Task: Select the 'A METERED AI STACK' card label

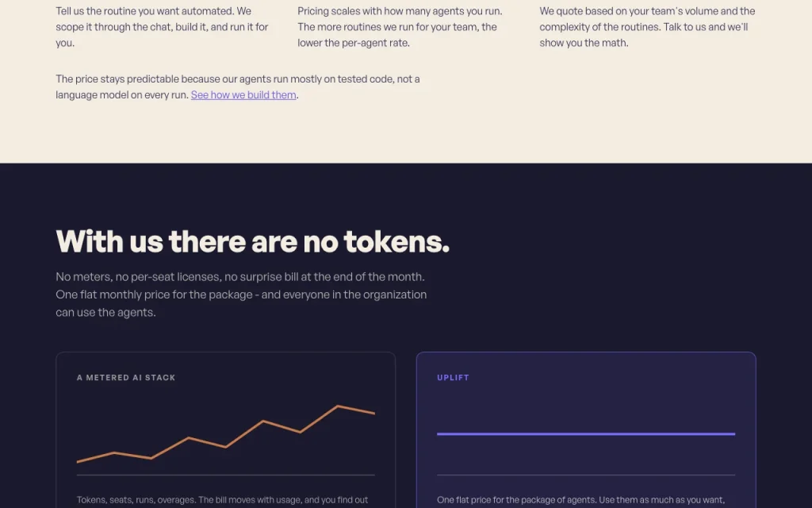Action: click(126, 378)
